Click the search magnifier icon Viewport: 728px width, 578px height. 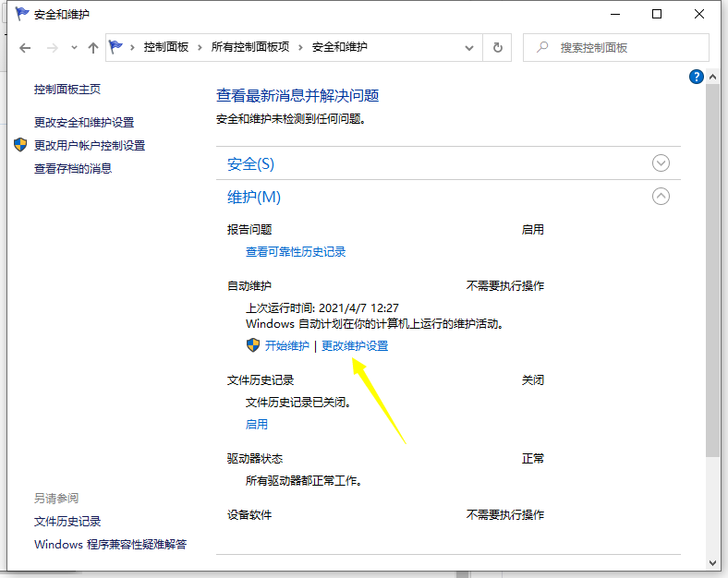[542, 47]
